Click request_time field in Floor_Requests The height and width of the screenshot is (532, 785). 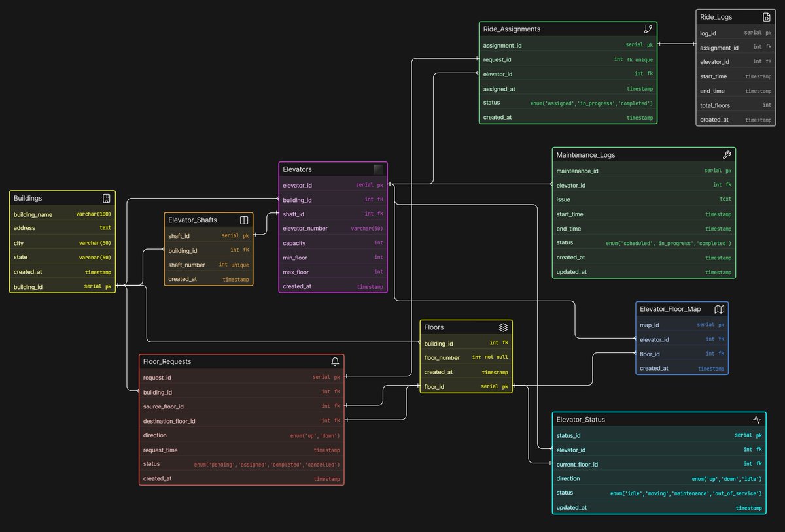(241, 450)
